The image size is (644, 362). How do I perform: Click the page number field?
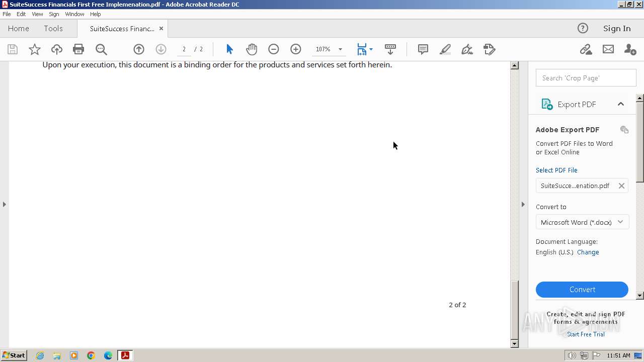pyautogui.click(x=184, y=49)
